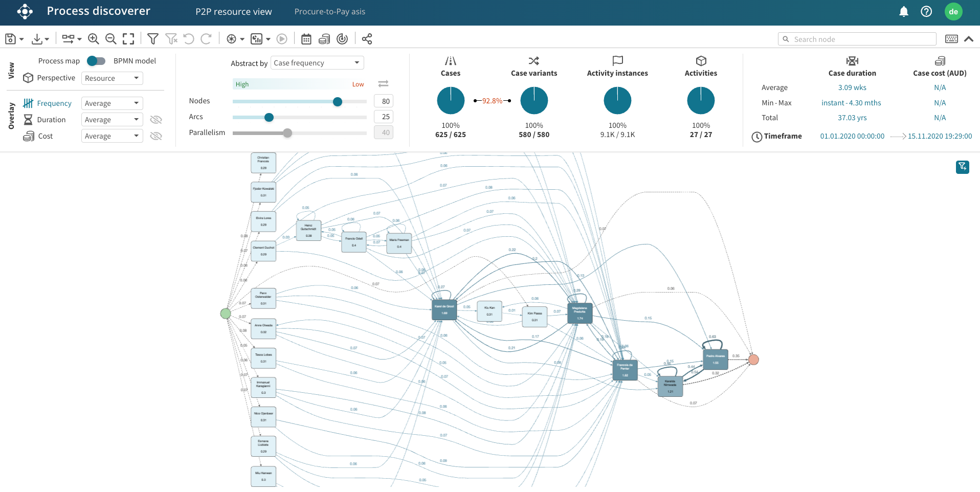Click the zoom in magnifier icon

[x=93, y=39]
